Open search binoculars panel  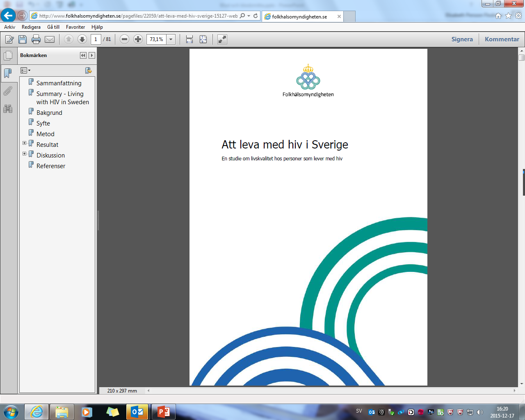[x=8, y=109]
